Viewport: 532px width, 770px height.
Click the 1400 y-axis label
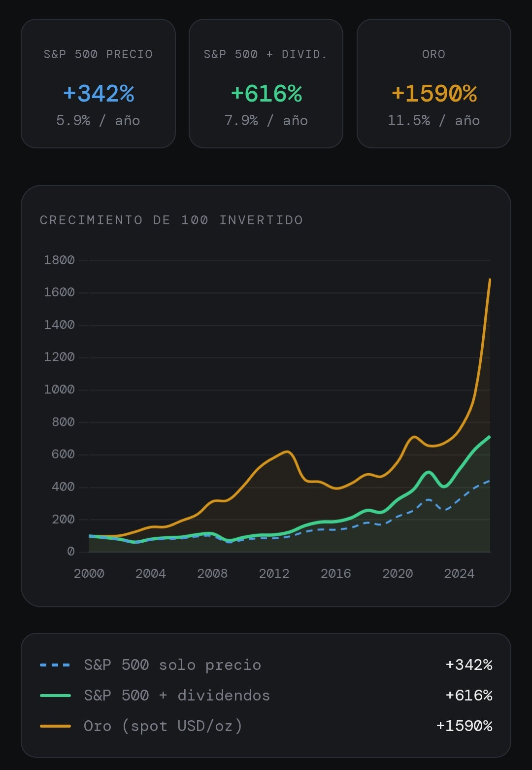(x=60, y=325)
